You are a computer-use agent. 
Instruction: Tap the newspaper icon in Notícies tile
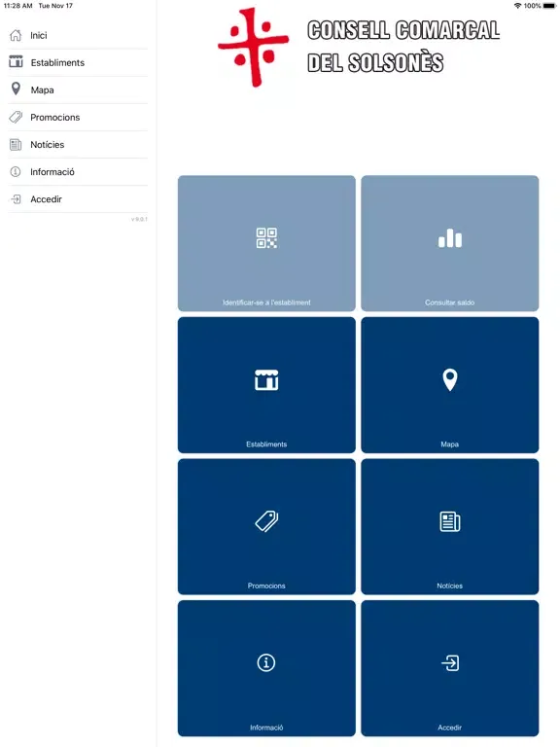pyautogui.click(x=450, y=521)
